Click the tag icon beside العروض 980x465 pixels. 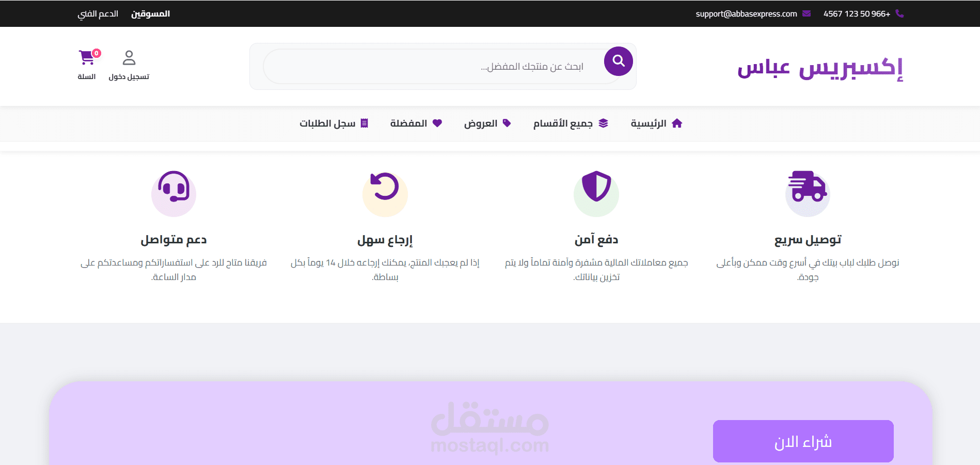(507, 123)
